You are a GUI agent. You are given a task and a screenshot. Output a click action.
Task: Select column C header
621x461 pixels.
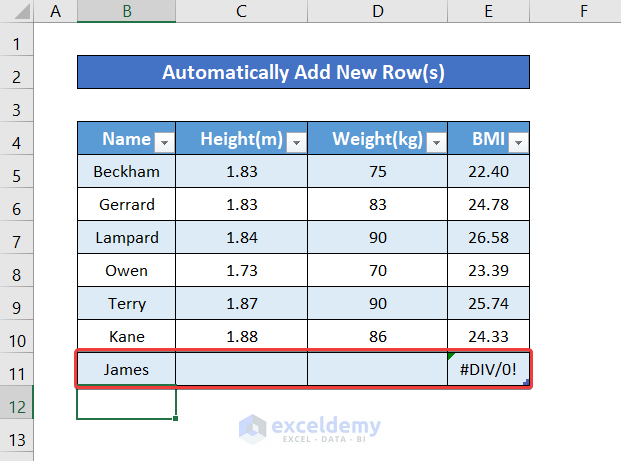[x=242, y=11]
